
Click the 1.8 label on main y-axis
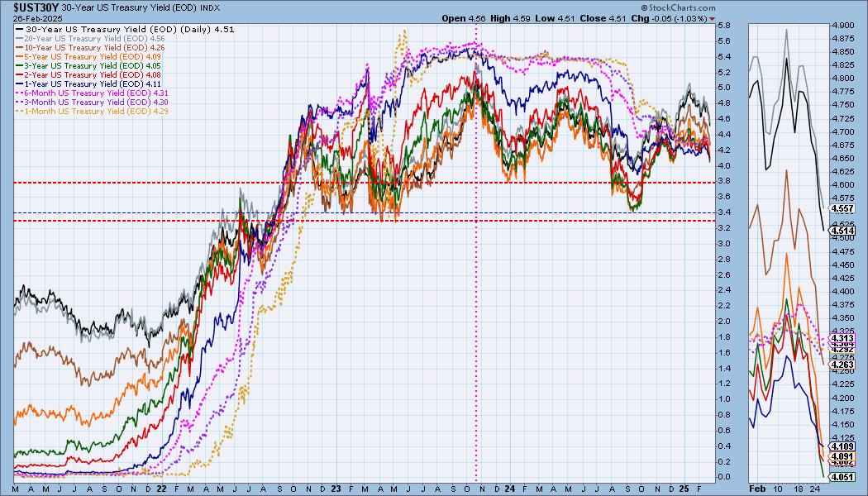[x=724, y=336]
